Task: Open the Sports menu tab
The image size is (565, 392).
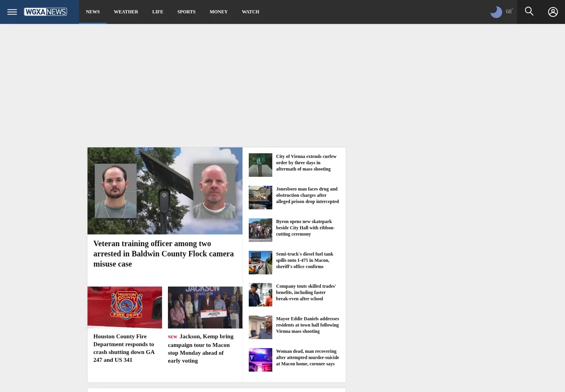Action: pyautogui.click(x=186, y=12)
